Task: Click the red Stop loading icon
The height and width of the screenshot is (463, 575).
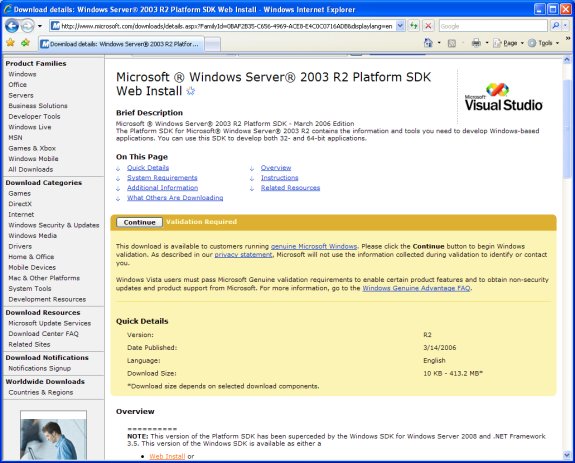Action: [x=428, y=26]
